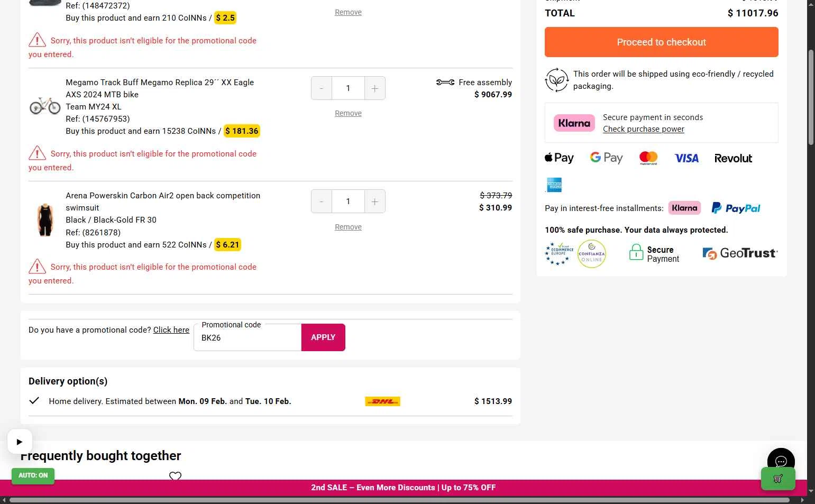Viewport: 815px width, 504px height.
Task: Click the eco-friendly packaging leaf icon
Action: click(x=556, y=80)
